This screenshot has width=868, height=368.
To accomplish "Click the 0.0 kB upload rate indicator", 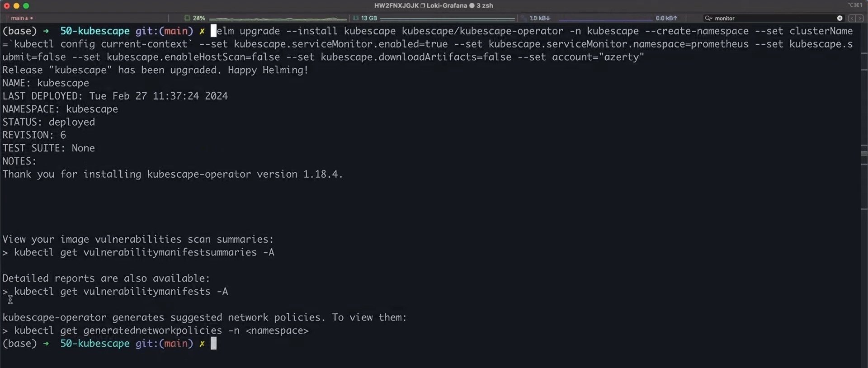I will click(666, 18).
